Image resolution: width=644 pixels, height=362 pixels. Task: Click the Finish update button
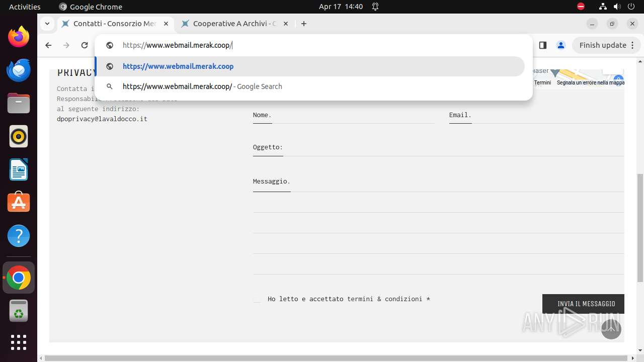(x=606, y=45)
